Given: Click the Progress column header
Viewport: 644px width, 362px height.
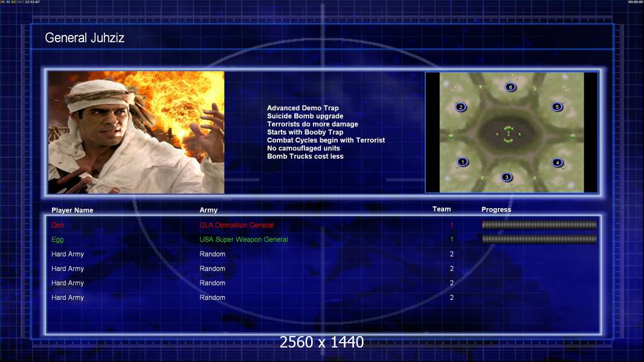Looking at the screenshot, I should coord(496,210).
